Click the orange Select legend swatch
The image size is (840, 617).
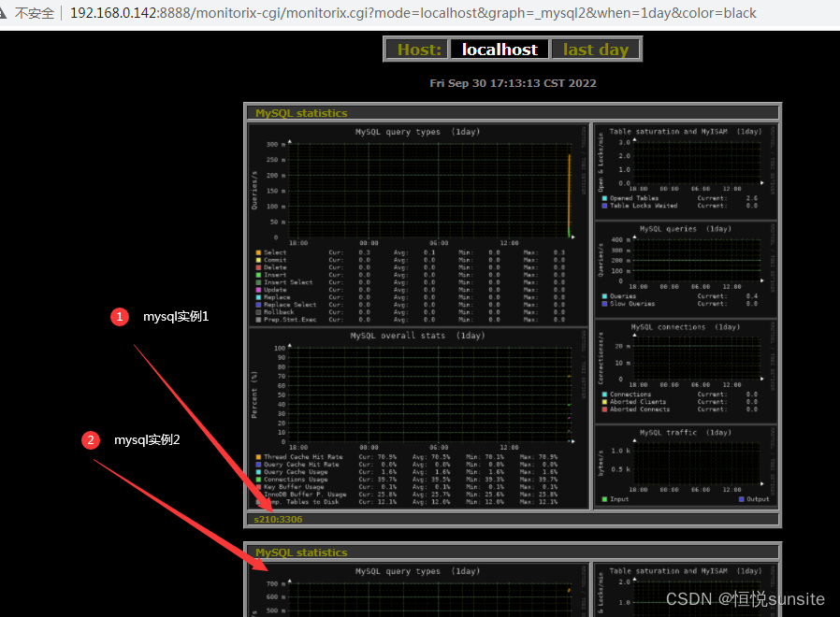[259, 252]
